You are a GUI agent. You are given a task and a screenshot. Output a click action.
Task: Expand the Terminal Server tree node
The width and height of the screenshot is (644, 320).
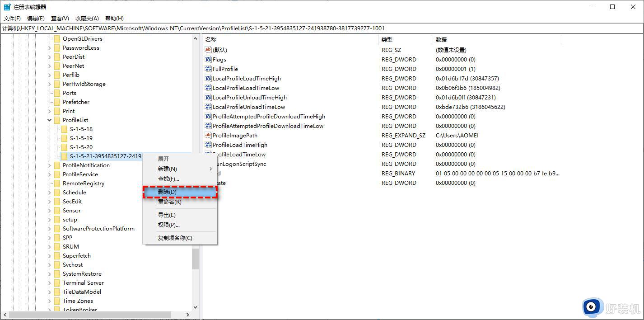point(50,283)
